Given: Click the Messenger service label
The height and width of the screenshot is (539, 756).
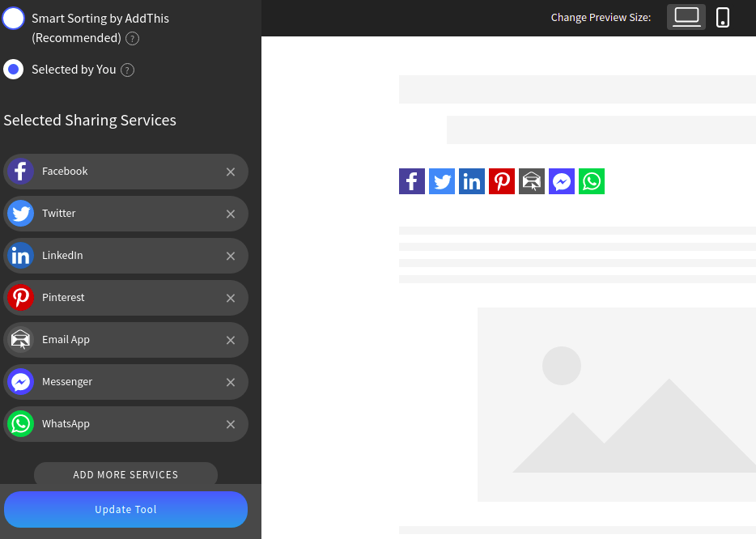Looking at the screenshot, I should coord(67,382).
